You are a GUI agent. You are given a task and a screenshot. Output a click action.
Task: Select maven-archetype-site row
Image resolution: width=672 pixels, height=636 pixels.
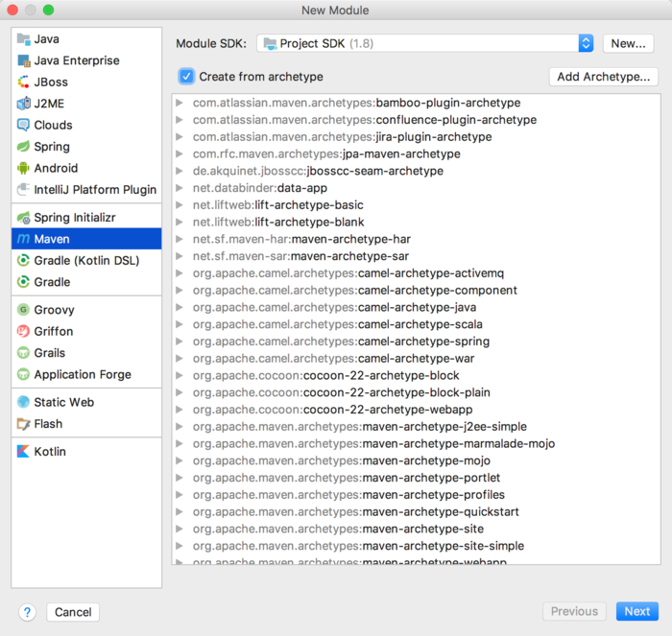(x=416, y=529)
